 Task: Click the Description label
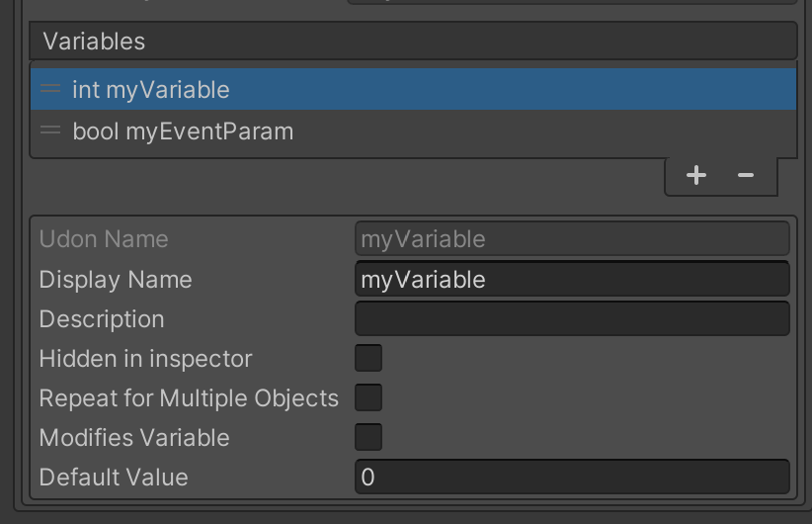pyautogui.click(x=102, y=319)
